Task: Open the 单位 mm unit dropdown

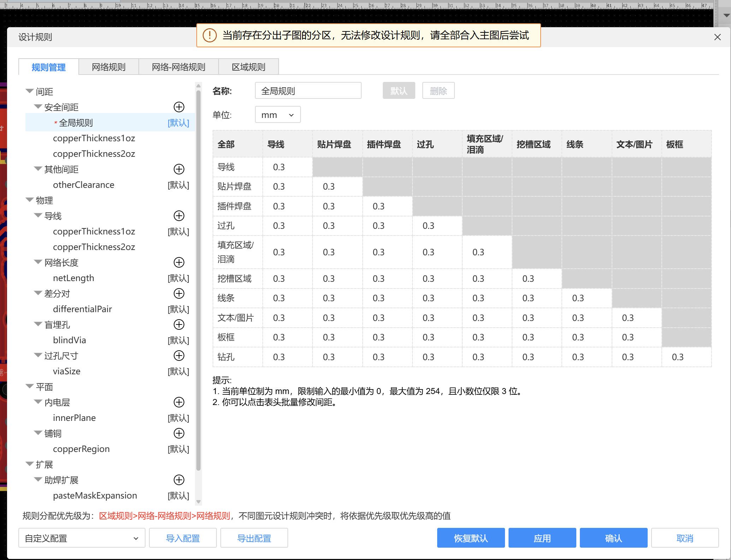Action: tap(278, 115)
